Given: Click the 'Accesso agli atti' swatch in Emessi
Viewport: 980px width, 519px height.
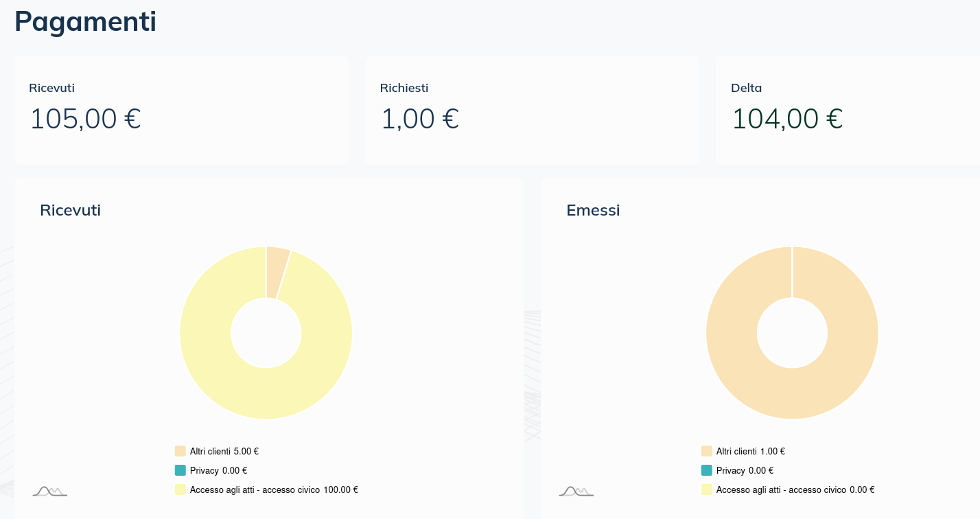Looking at the screenshot, I should [706, 489].
